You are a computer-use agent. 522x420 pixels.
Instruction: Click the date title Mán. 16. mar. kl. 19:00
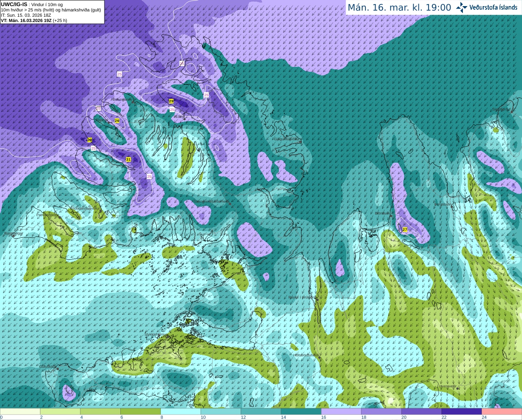[x=399, y=7]
